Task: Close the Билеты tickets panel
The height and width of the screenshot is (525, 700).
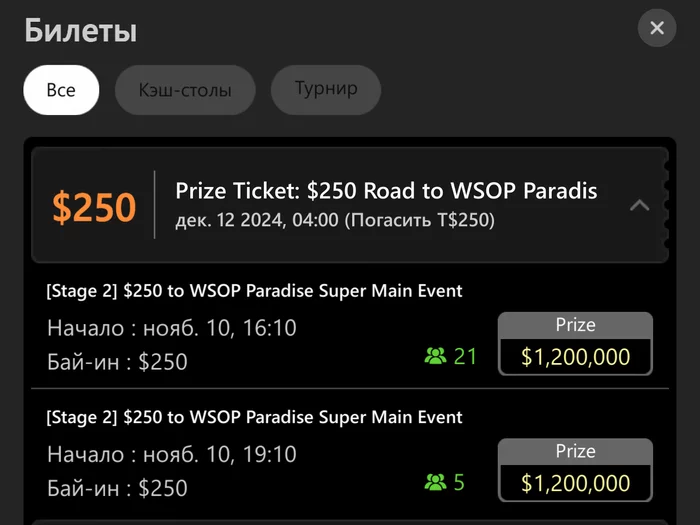Action: [657, 28]
